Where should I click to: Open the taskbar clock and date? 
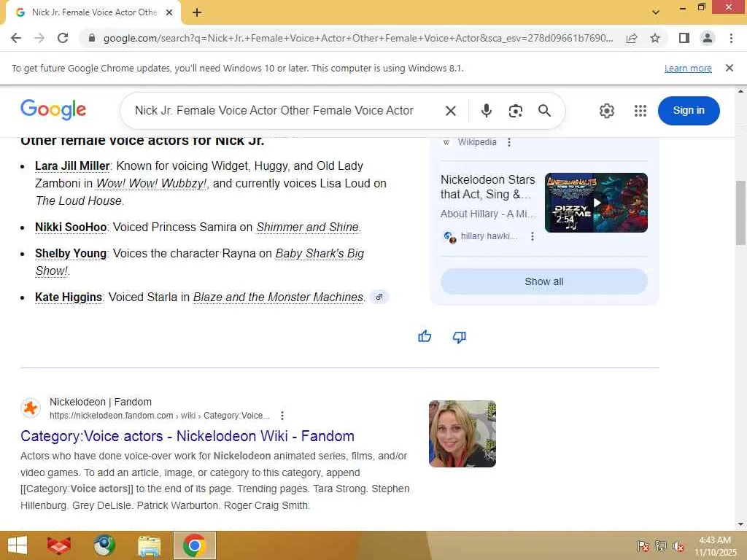click(x=715, y=545)
